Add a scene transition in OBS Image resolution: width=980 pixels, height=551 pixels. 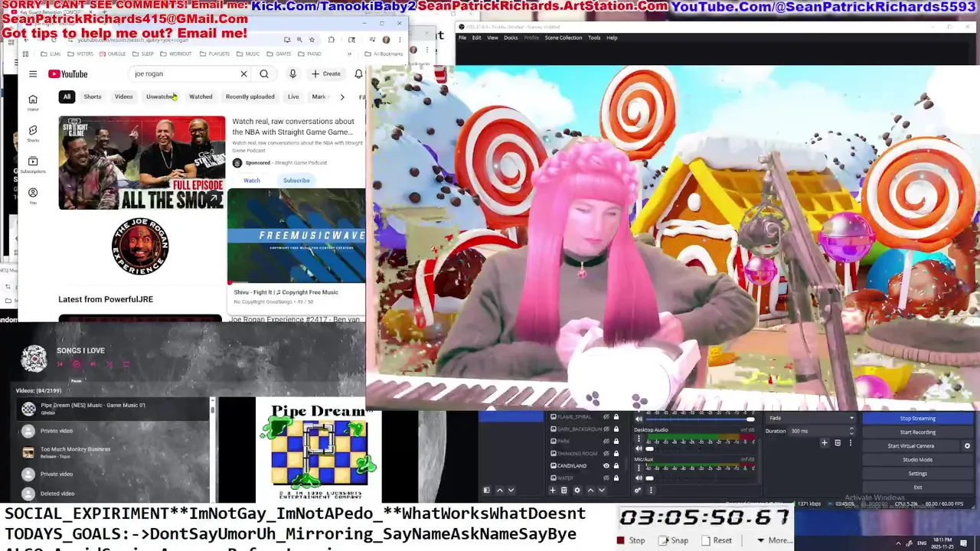[x=825, y=443]
